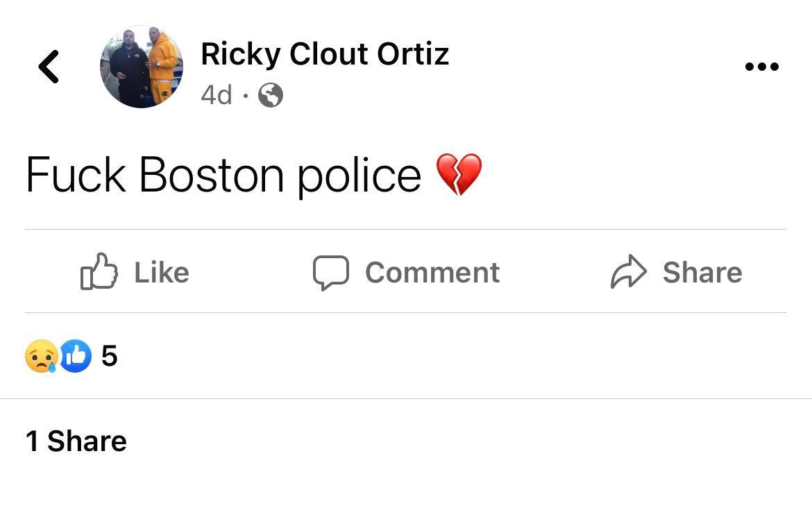View the "1 Share" list
This screenshot has height=508, width=812.
coord(76,441)
